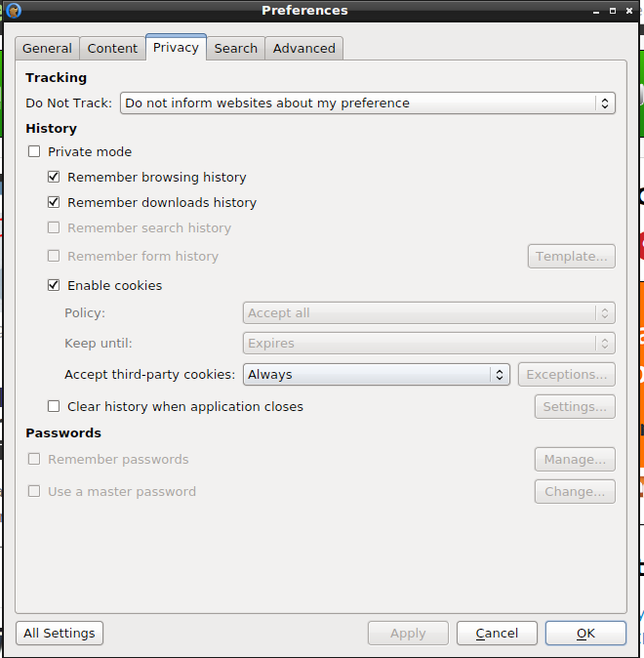Cancel the Preferences dialog
This screenshot has width=644, height=658.
click(x=497, y=633)
